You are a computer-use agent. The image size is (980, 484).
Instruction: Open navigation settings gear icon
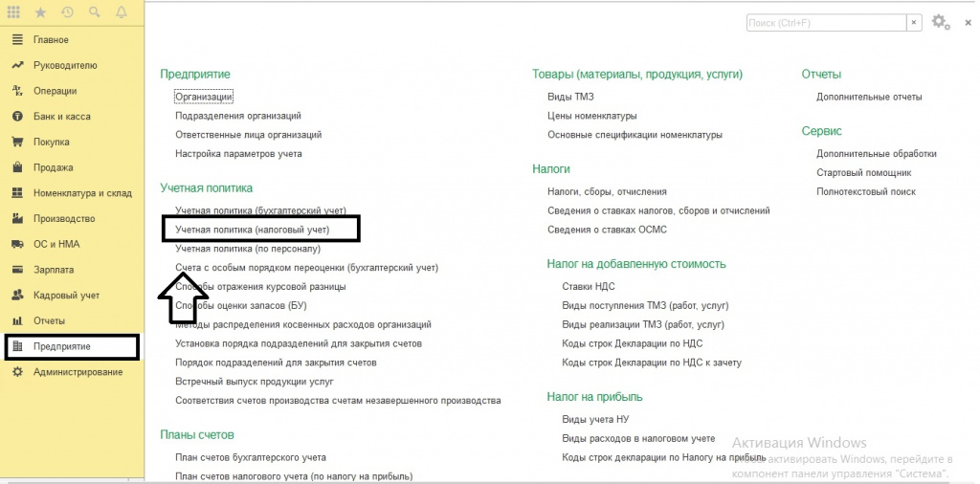pos(940,21)
